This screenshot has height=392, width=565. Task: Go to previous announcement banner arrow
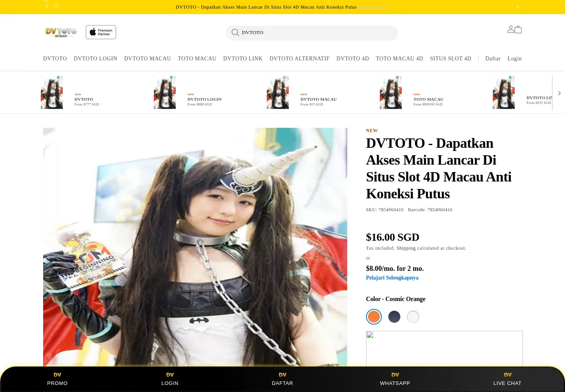point(47,7)
